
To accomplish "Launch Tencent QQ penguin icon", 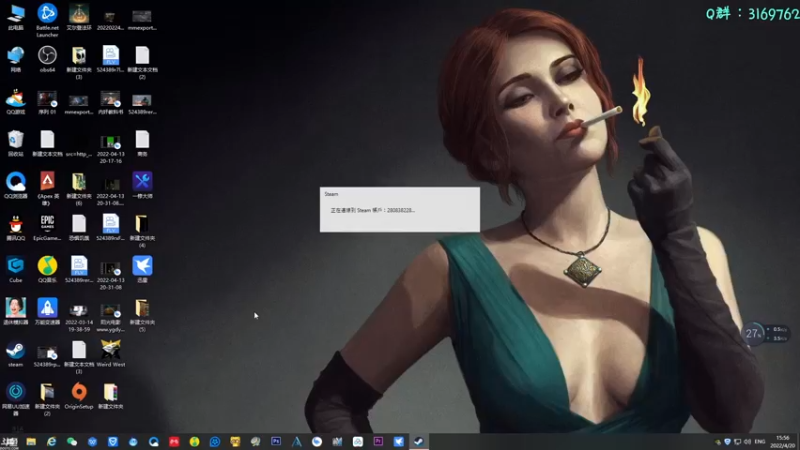I will point(16,227).
